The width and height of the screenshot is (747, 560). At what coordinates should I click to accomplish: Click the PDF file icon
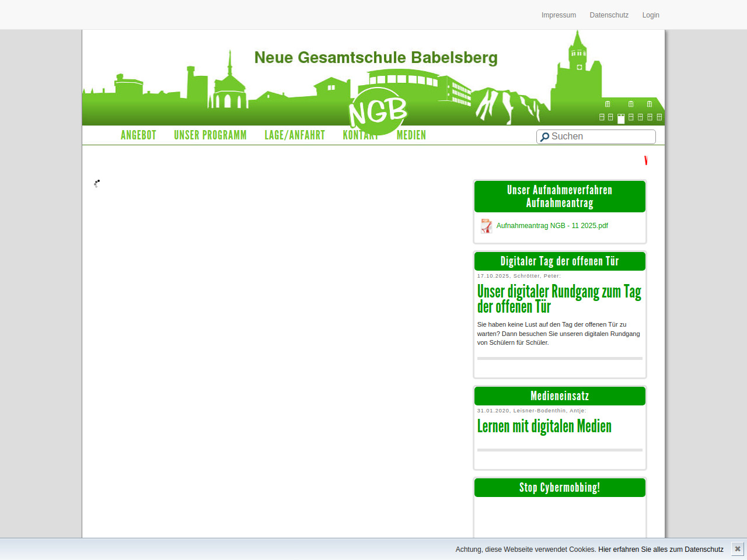(486, 226)
